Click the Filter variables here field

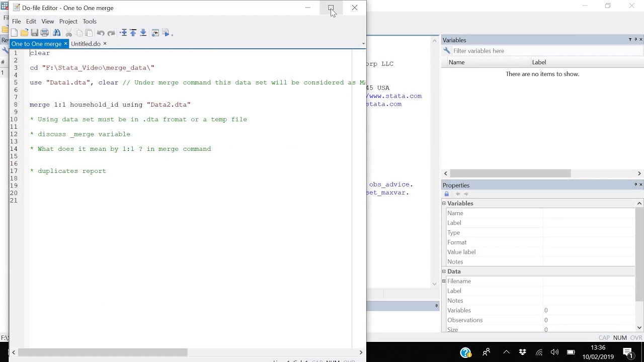pyautogui.click(x=547, y=51)
